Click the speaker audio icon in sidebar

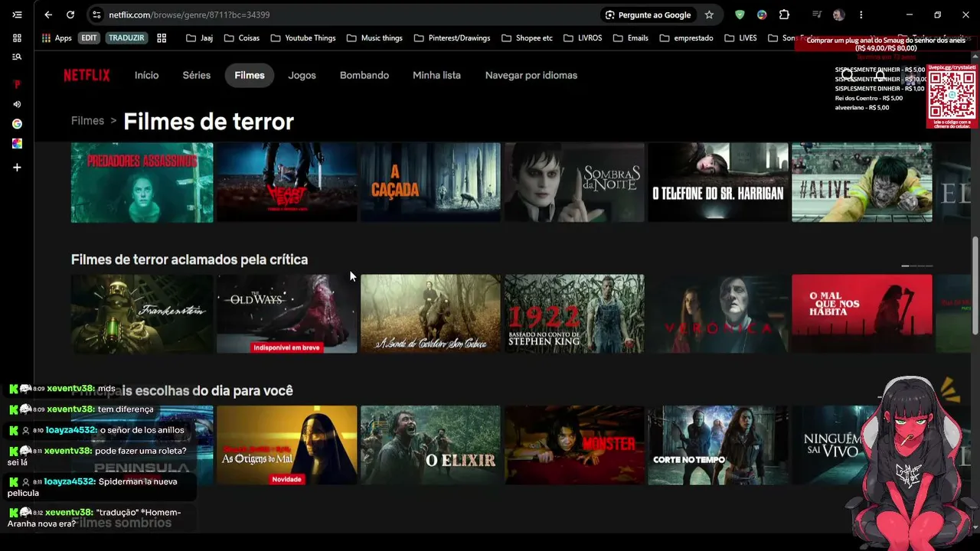coord(17,104)
